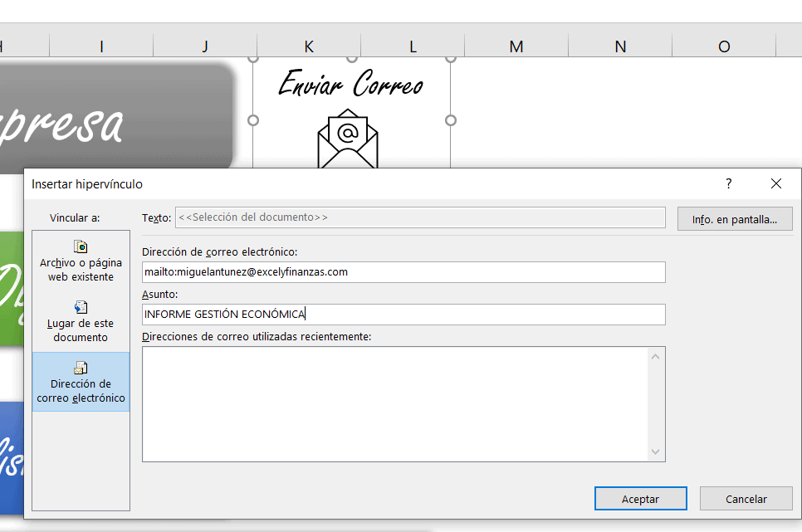
Task: Click scroll up arrow in recent addresses list
Action: [x=656, y=357]
